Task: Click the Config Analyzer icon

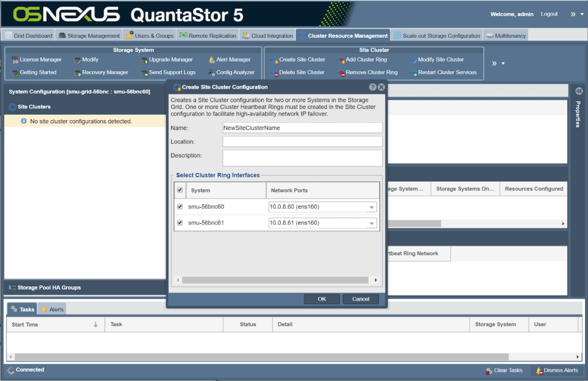Action: (211, 73)
